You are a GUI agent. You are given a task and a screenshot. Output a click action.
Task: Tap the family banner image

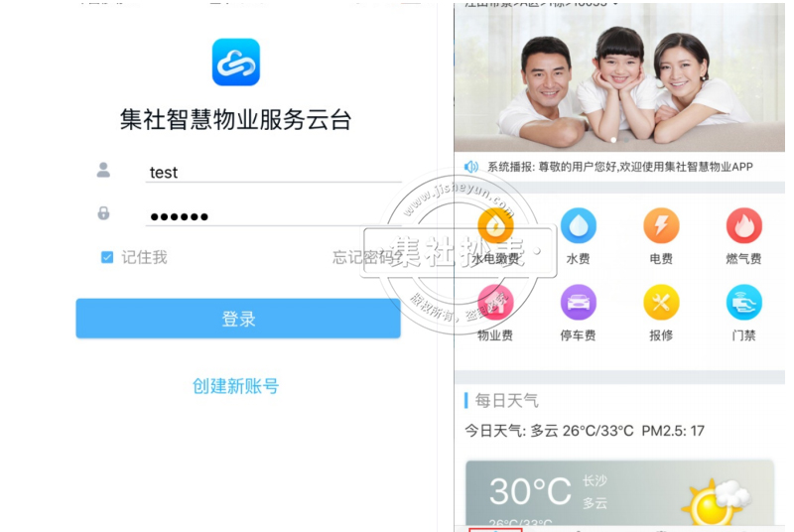619,77
